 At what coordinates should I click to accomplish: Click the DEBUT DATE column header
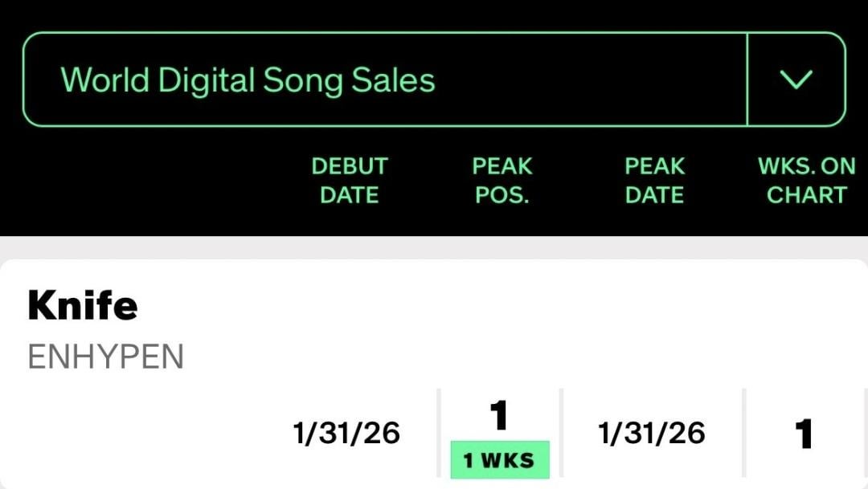[x=349, y=180]
